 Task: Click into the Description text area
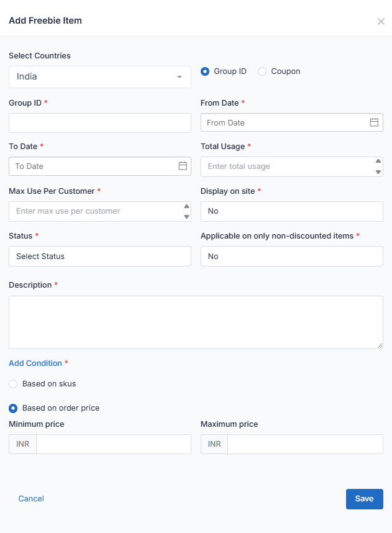196,322
